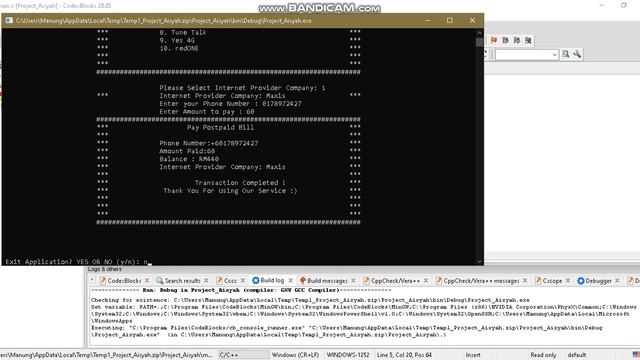Click the console vertical scrollbar thumb
The height and width of the screenshot is (360, 640).
coord(479,42)
